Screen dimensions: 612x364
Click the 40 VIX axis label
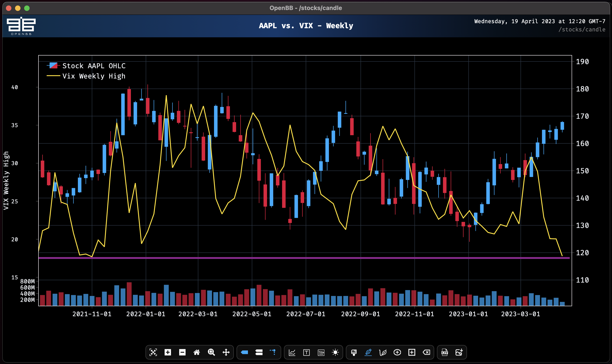point(15,87)
